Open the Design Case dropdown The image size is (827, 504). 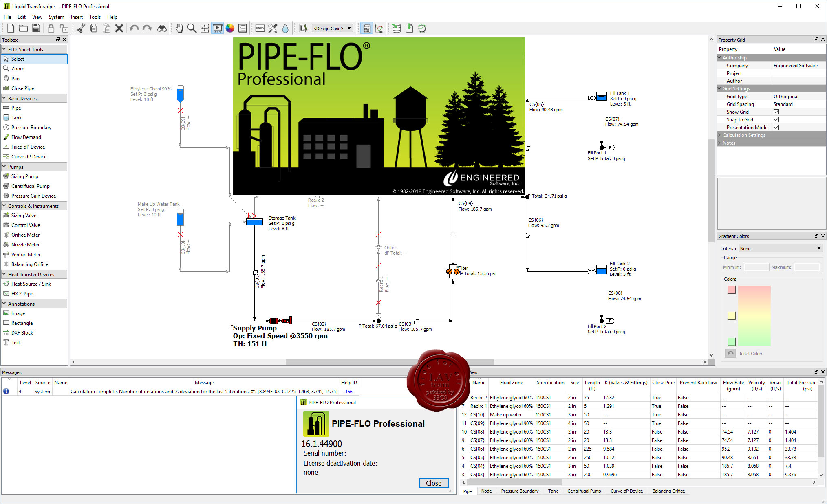(332, 28)
